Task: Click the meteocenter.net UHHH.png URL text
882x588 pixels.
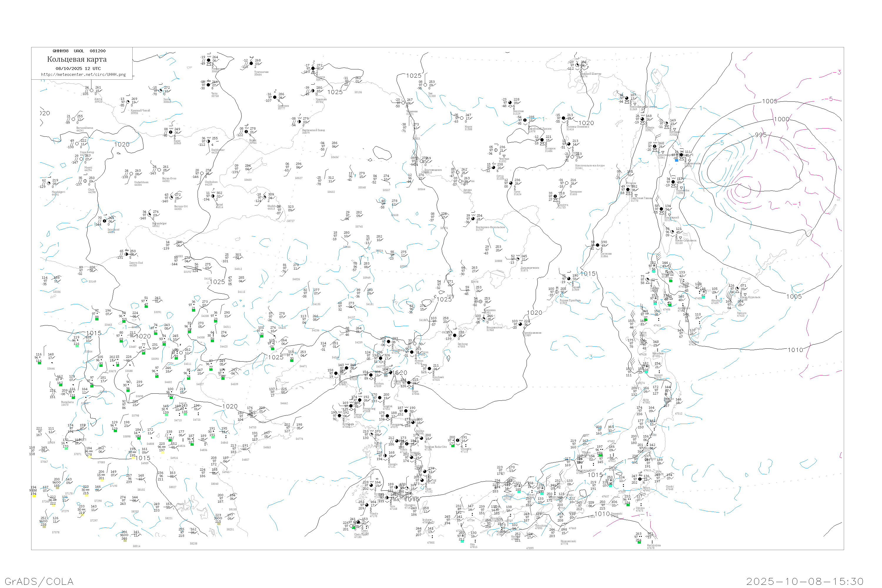Action: [83, 75]
